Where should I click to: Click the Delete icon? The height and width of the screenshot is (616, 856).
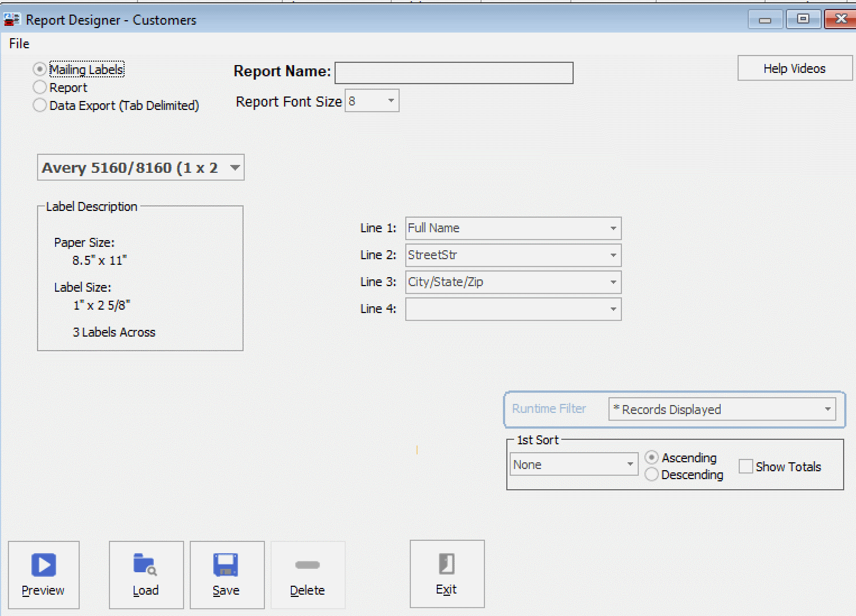click(x=306, y=566)
